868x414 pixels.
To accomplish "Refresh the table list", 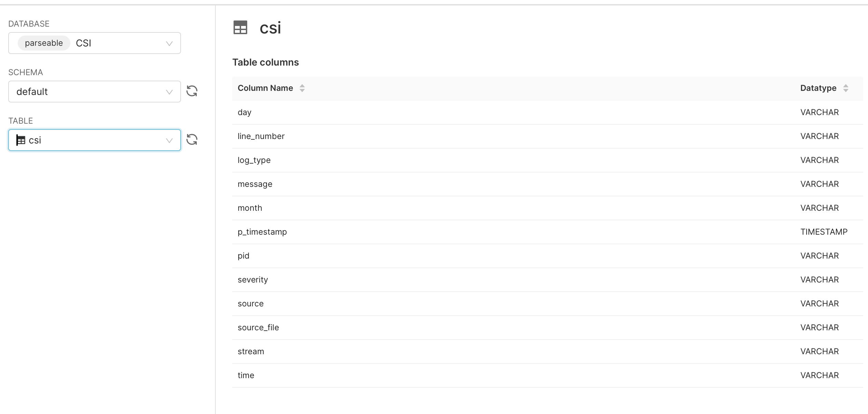I will [192, 140].
